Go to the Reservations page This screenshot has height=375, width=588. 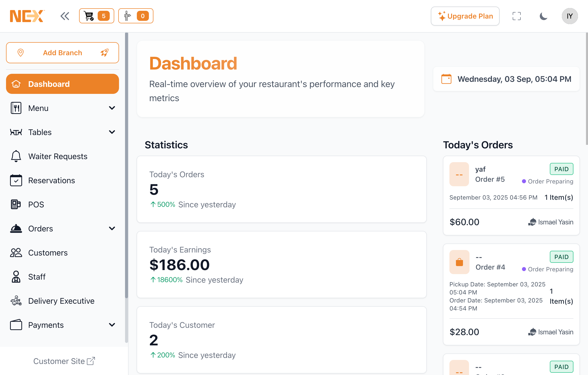click(x=51, y=180)
